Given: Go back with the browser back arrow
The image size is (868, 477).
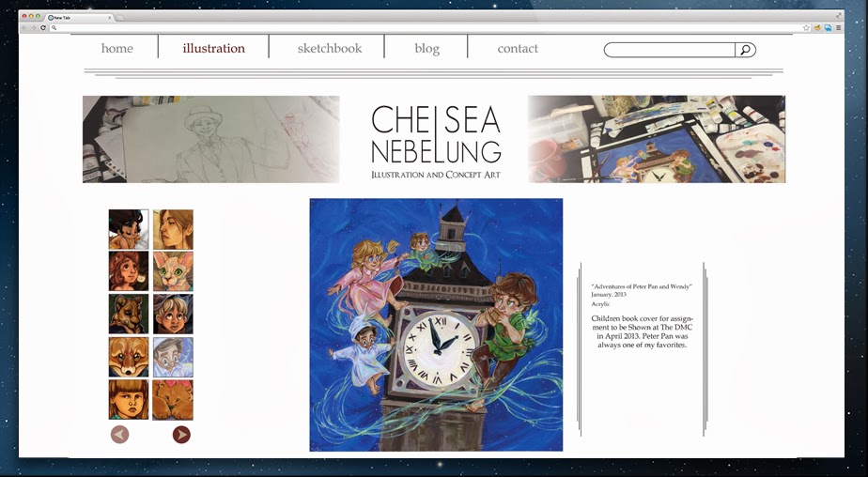Looking at the screenshot, I should [23, 27].
